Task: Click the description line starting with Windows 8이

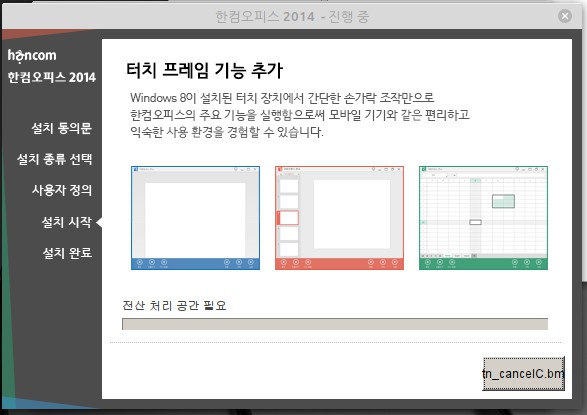Action: (x=282, y=98)
